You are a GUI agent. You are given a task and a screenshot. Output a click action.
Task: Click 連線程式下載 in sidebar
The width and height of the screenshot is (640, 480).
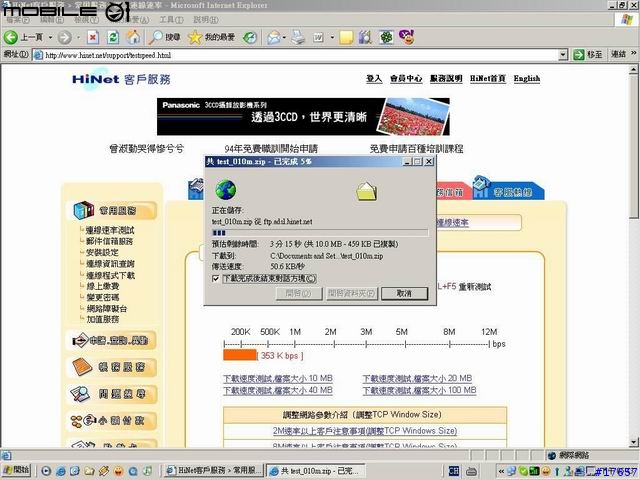[110, 275]
